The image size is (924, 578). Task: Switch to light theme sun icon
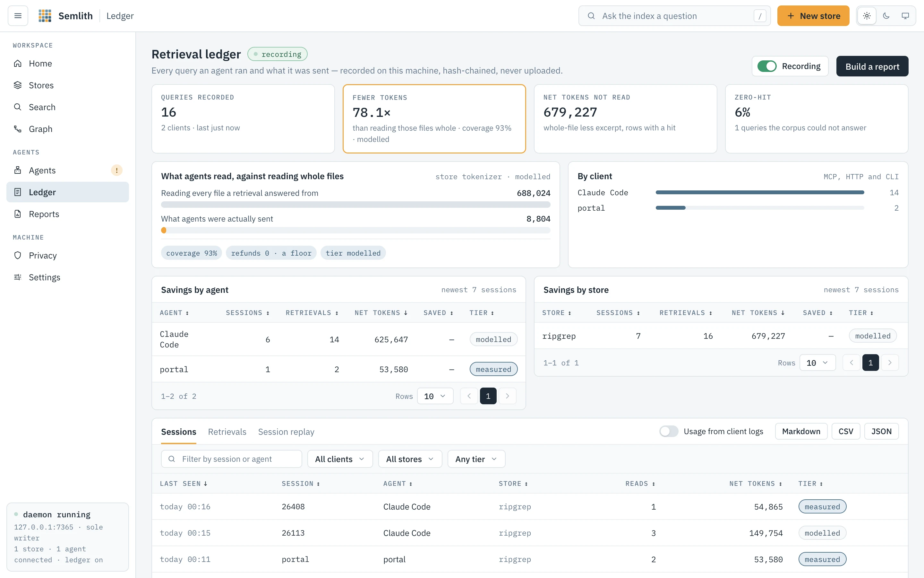[867, 16]
